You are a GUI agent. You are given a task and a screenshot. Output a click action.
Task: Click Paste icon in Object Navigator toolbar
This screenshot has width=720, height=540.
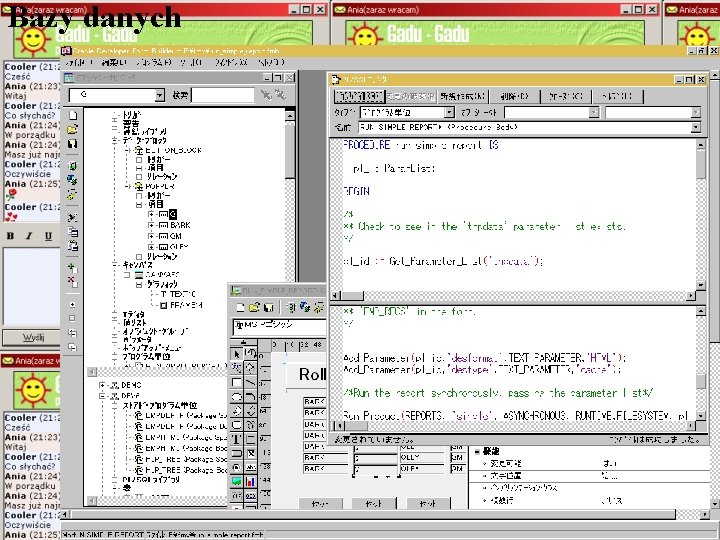73,245
